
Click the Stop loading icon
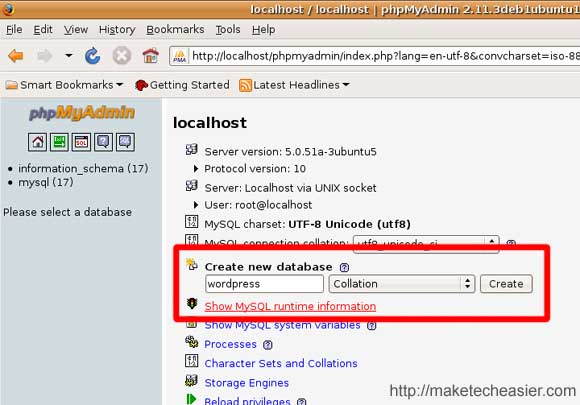point(122,56)
